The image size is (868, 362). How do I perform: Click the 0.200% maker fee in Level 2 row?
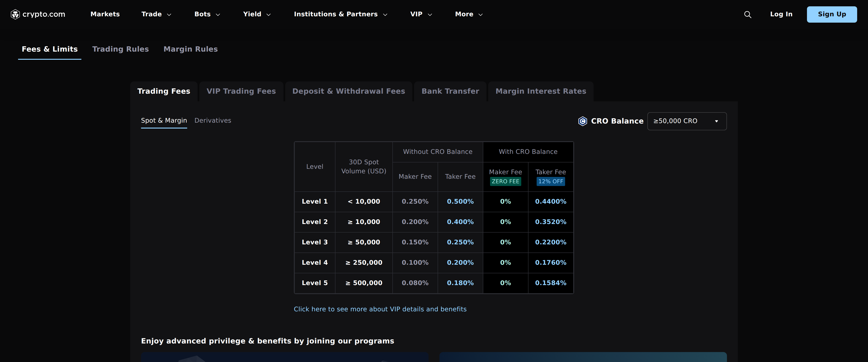(x=415, y=222)
